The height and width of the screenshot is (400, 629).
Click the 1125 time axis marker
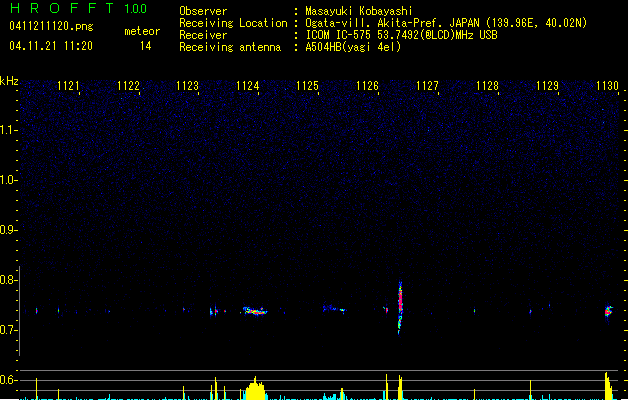[307, 86]
